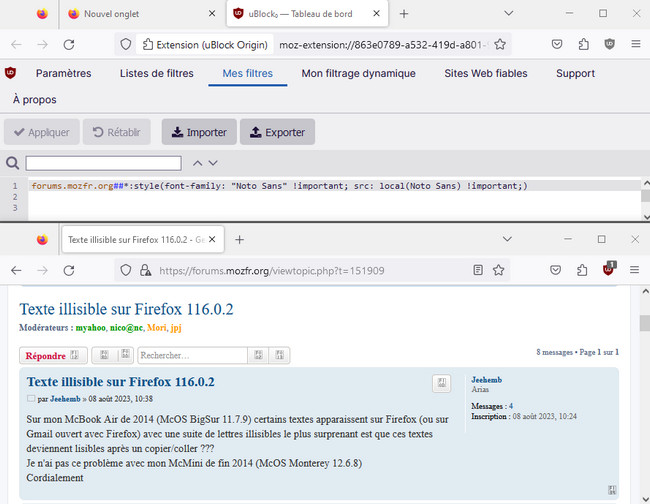
Task: Click the Extension (uBlock Origin) identity label
Action: (205, 44)
